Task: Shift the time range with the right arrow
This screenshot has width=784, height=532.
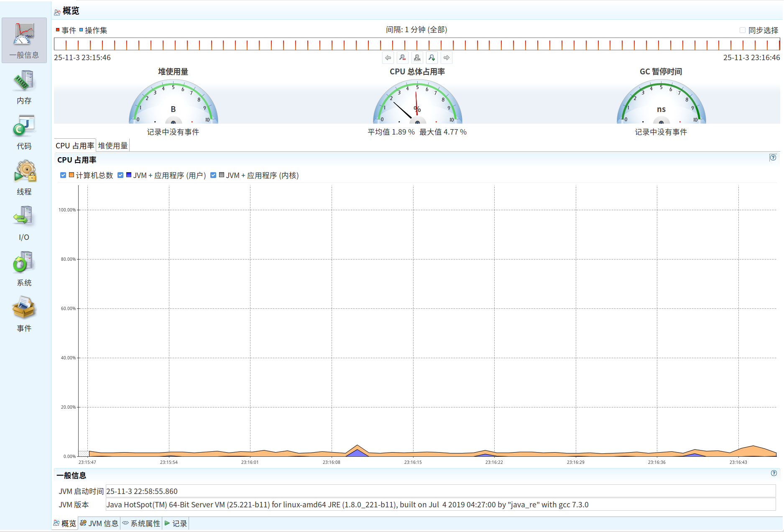Action: 447,58
